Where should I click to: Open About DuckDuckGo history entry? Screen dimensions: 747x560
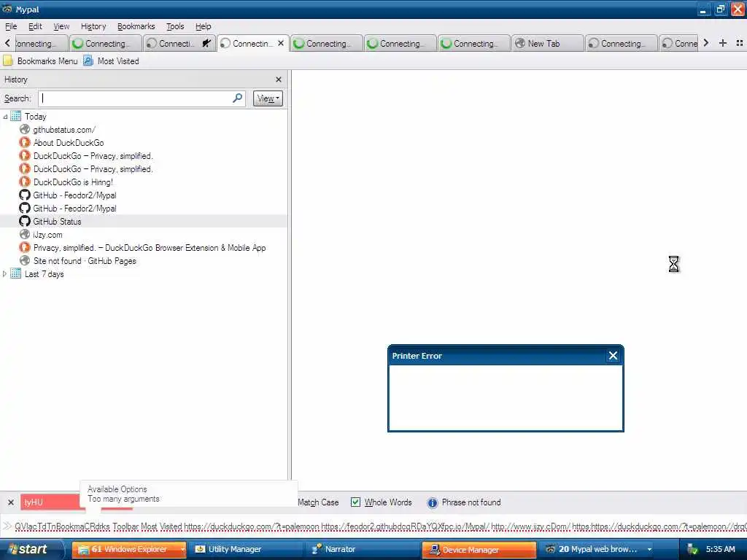pos(68,143)
